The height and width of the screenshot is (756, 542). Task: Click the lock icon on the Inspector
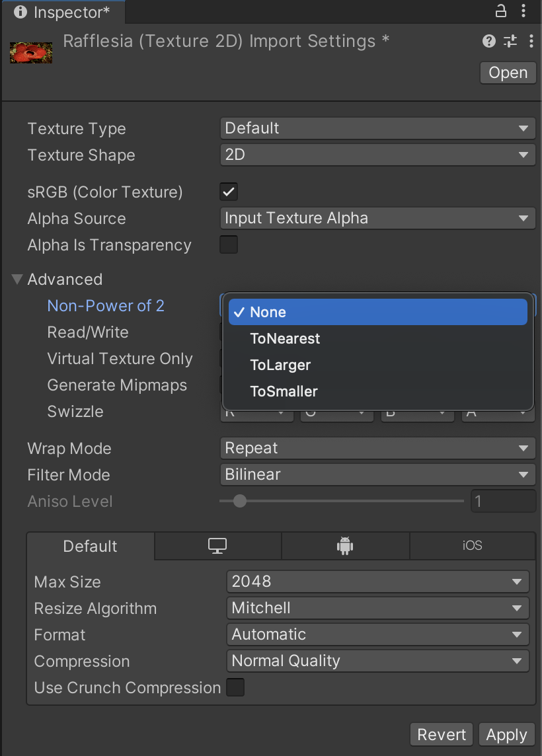point(500,12)
